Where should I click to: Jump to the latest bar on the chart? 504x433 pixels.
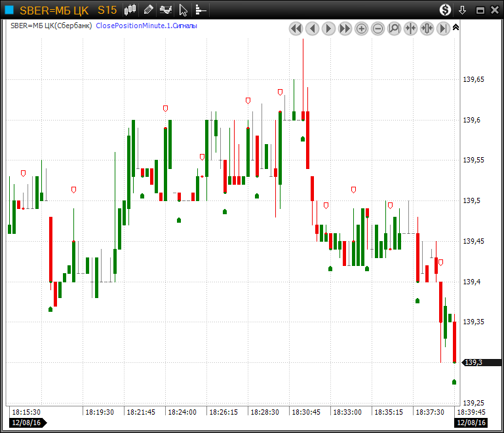coord(443,28)
